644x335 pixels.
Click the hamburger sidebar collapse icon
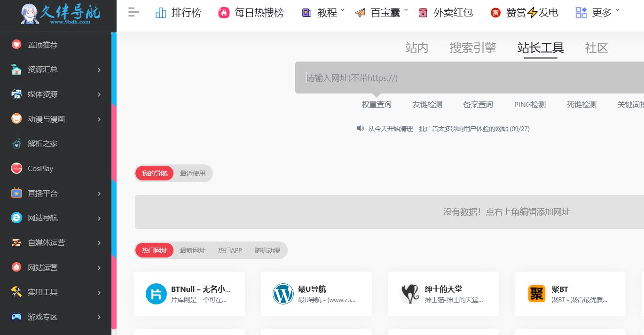pyautogui.click(x=134, y=13)
